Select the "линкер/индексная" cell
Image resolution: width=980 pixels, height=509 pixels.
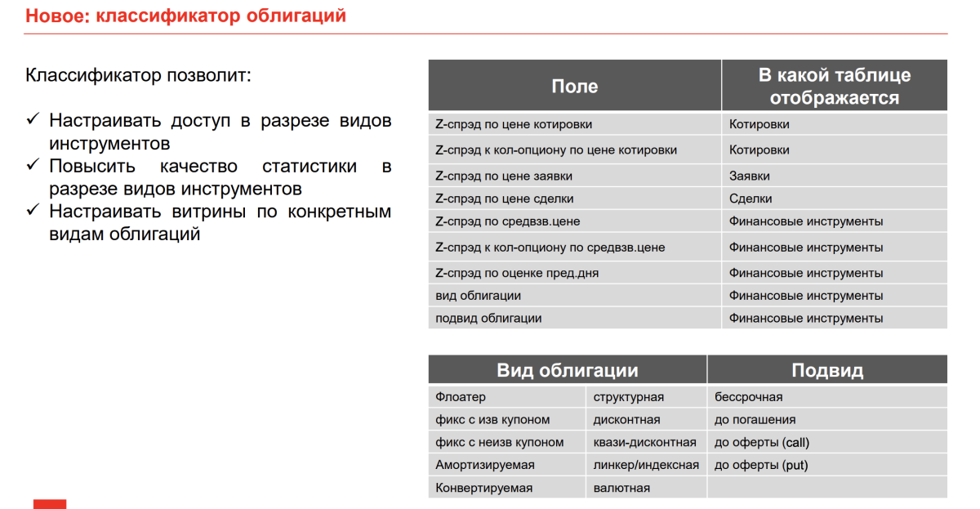pyautogui.click(x=645, y=465)
